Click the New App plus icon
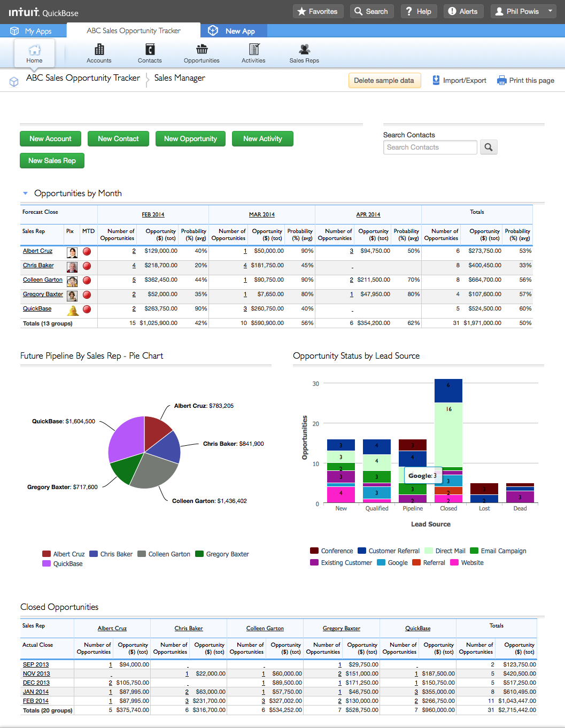Image resolution: width=565 pixels, height=728 pixels. (x=213, y=30)
